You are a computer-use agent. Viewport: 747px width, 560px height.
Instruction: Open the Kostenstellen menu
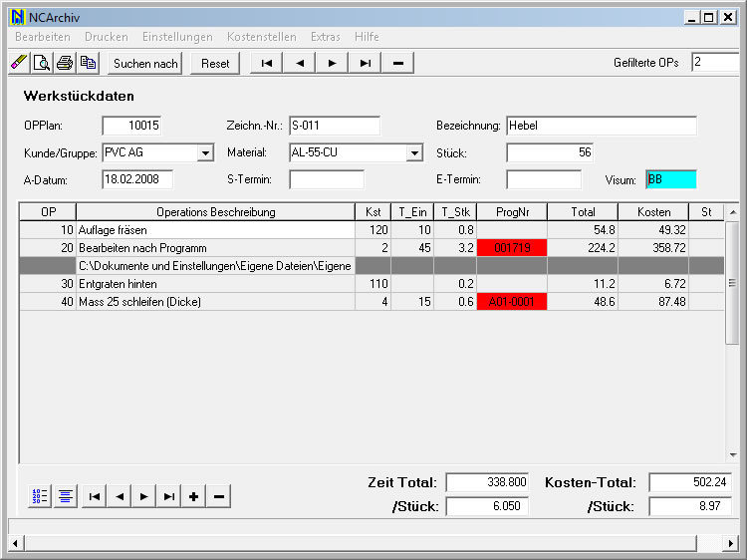coord(261,36)
